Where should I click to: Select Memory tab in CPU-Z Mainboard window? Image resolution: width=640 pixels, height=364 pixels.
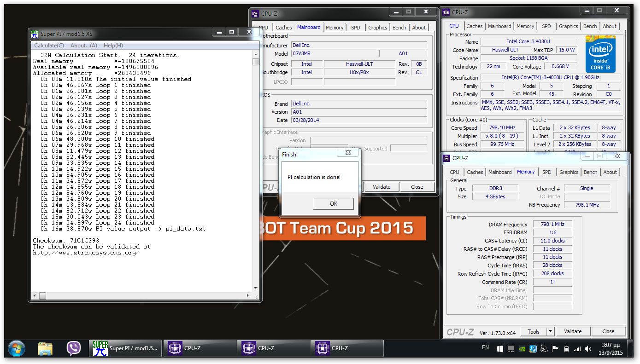point(335,28)
